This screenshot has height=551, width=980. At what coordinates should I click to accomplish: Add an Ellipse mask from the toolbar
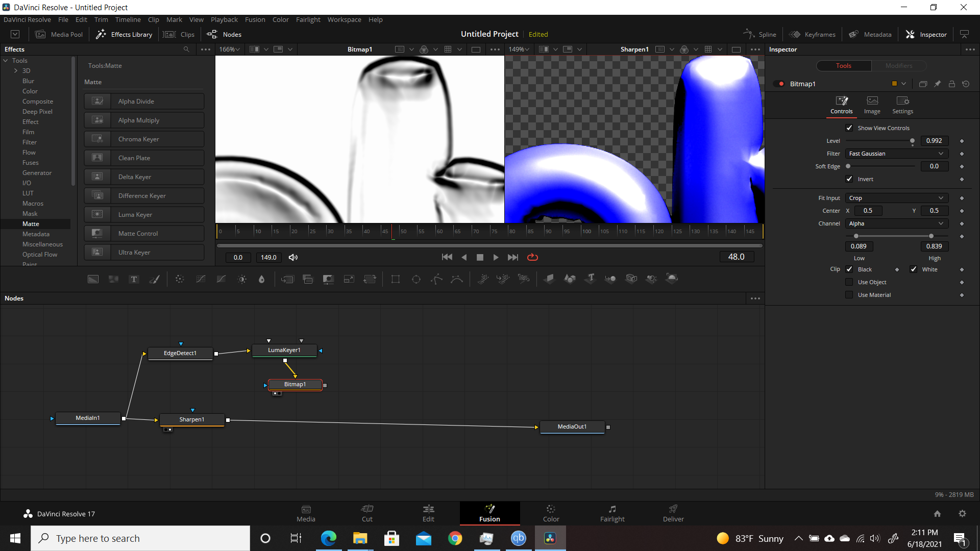[x=416, y=279]
